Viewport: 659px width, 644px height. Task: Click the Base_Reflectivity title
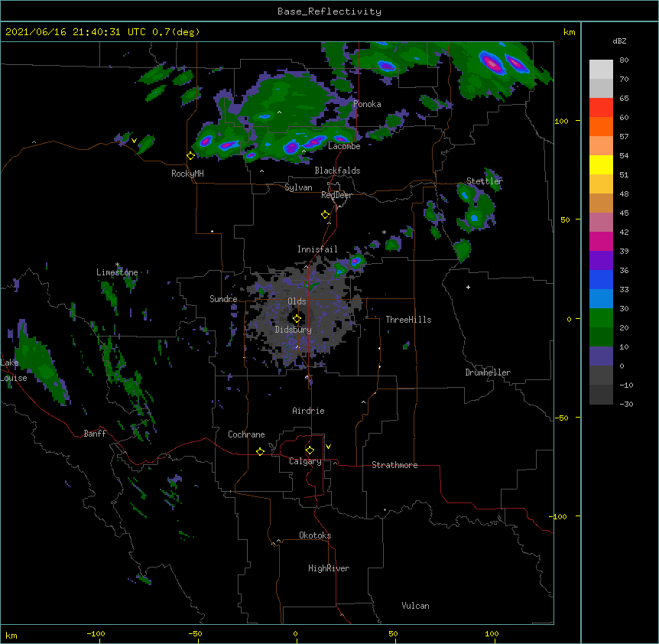[x=329, y=11]
